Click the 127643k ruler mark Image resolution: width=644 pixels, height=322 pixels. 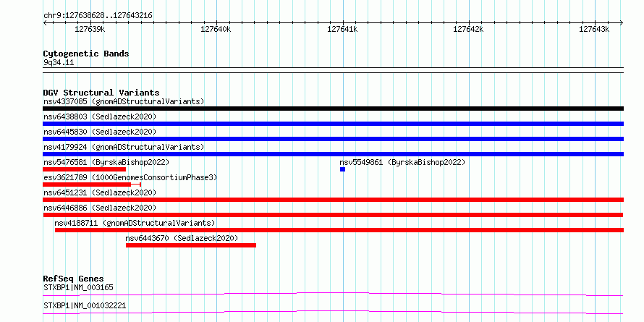click(x=595, y=29)
